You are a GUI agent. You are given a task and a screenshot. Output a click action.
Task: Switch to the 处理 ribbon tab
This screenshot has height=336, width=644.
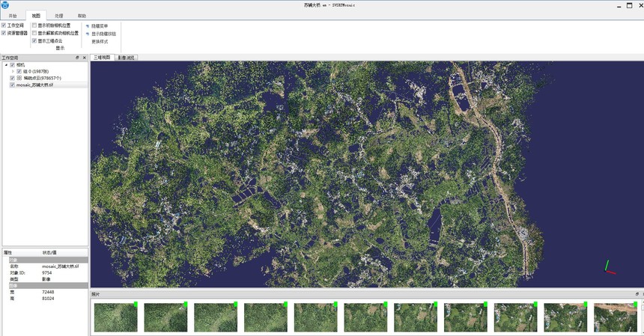[59, 16]
